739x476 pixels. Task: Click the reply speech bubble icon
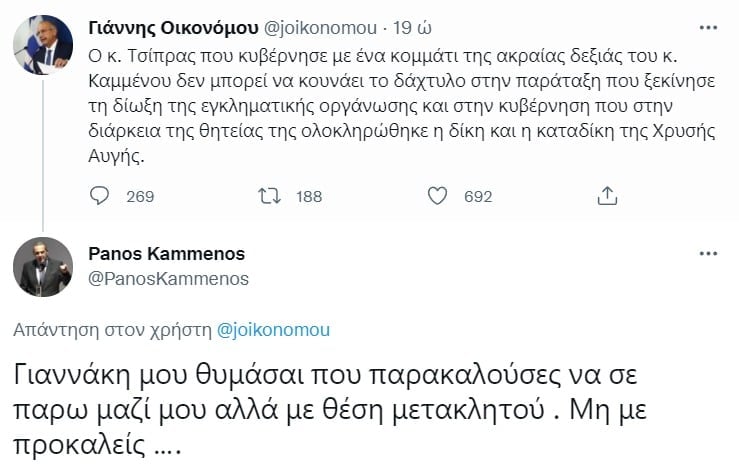tap(99, 196)
